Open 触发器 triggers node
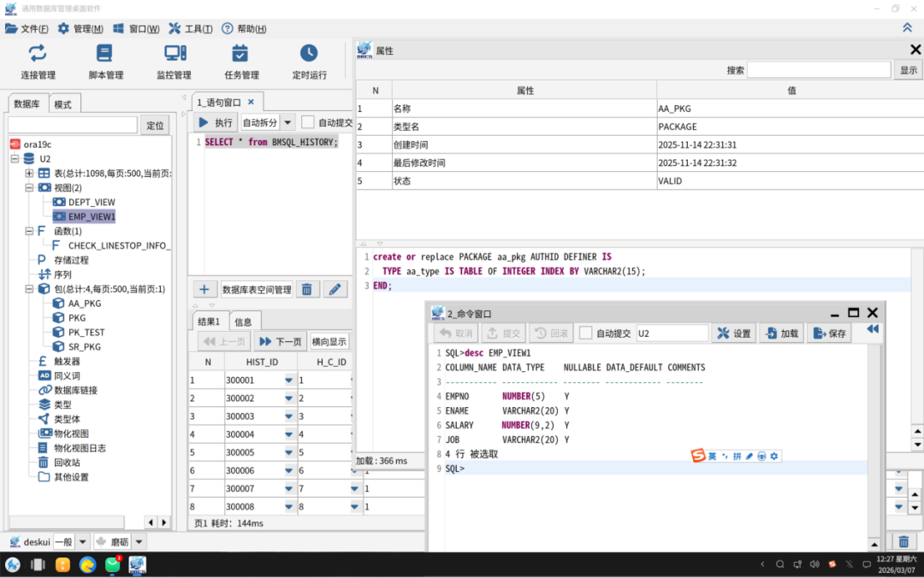Screen dimensions: 924x578 click(67, 361)
